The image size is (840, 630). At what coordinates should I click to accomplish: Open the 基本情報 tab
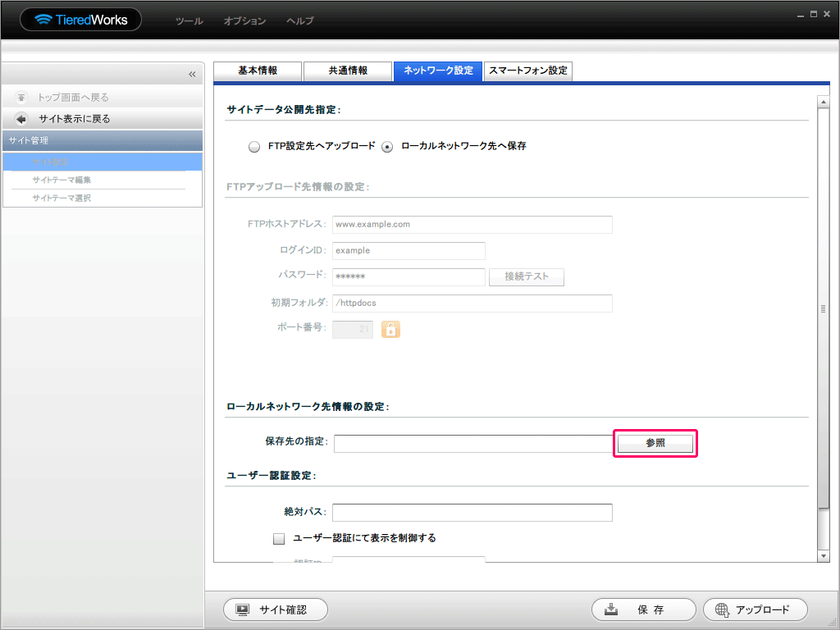tap(258, 71)
